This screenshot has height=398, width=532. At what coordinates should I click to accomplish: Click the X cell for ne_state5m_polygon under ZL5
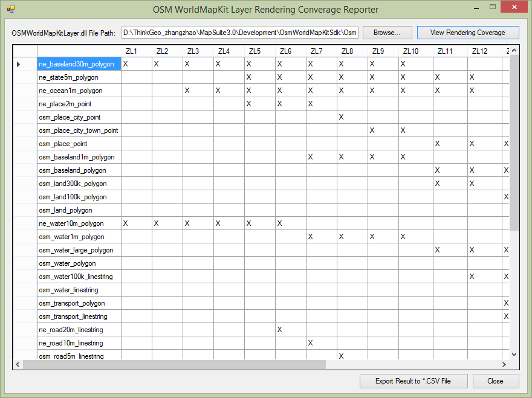pyautogui.click(x=248, y=77)
